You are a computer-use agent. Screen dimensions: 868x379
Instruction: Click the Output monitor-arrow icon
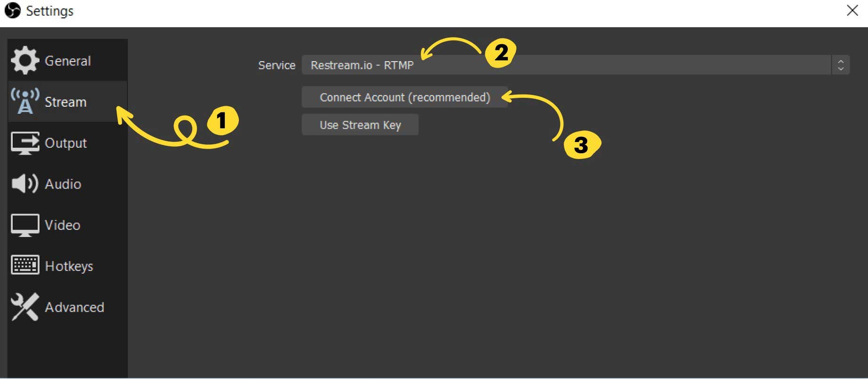(x=25, y=143)
